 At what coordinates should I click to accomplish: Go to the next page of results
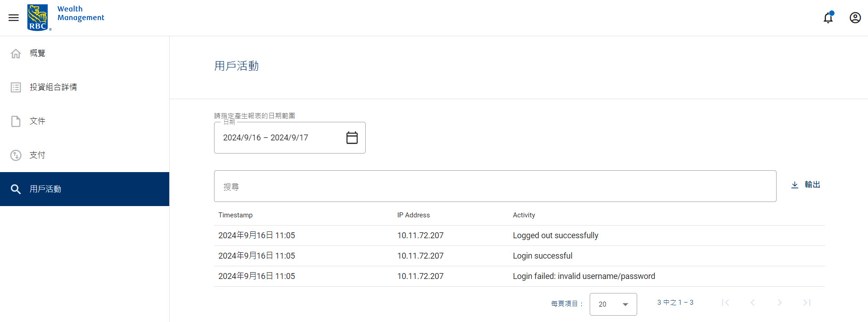[x=780, y=303]
